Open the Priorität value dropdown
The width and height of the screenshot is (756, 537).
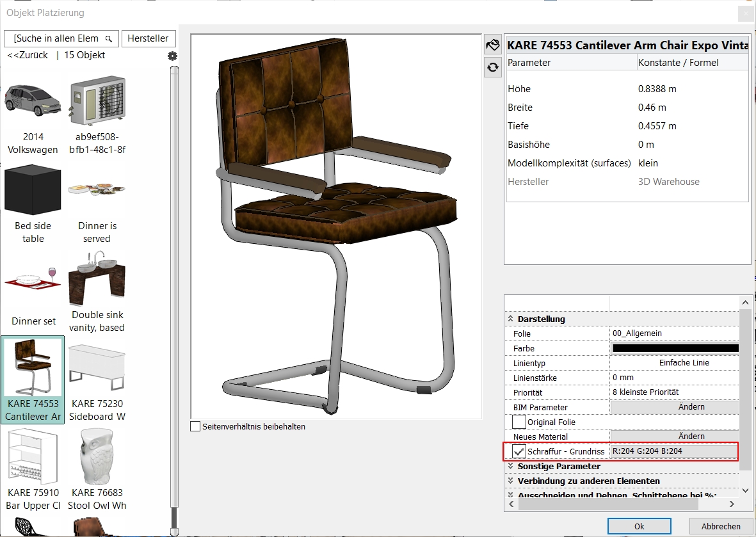tap(674, 392)
